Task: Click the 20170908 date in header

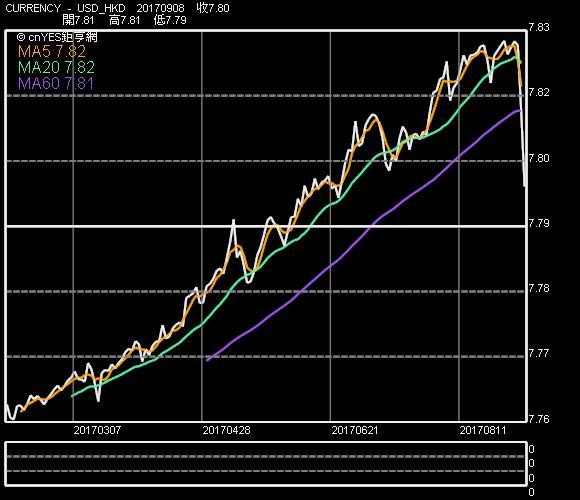Action: [161, 8]
